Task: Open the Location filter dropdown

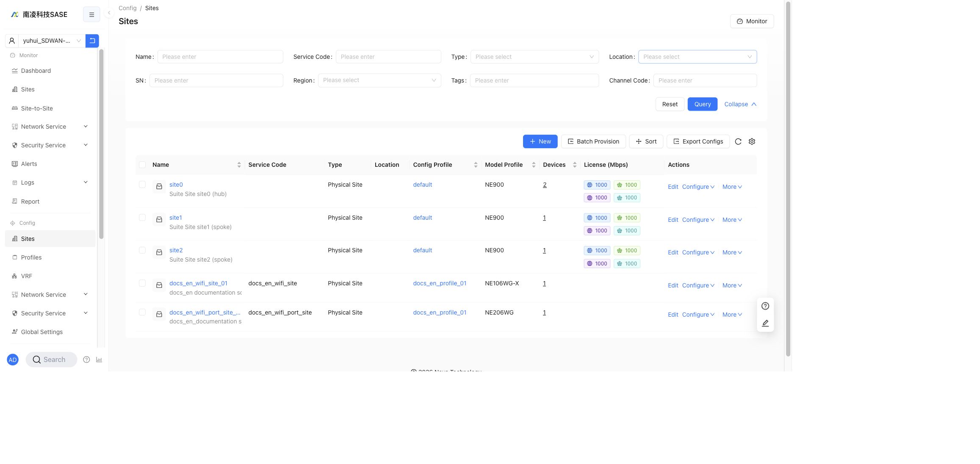Action: coord(697,57)
